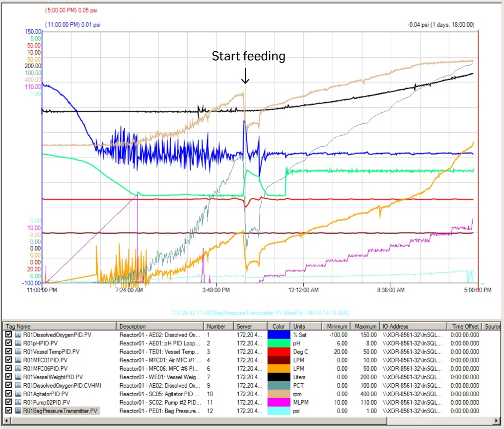Sort by the Maximum column header
Viewport: 504px width, 429px height.
[365, 326]
